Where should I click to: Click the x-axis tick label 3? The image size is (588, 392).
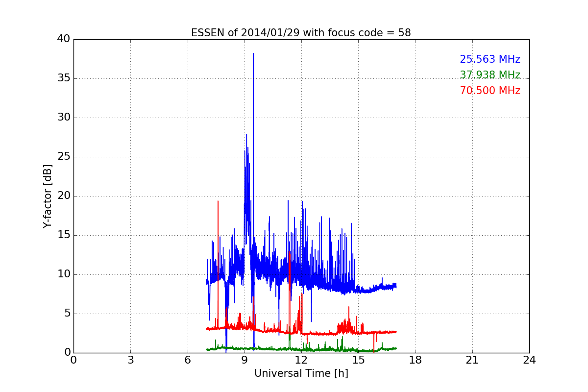(130, 360)
